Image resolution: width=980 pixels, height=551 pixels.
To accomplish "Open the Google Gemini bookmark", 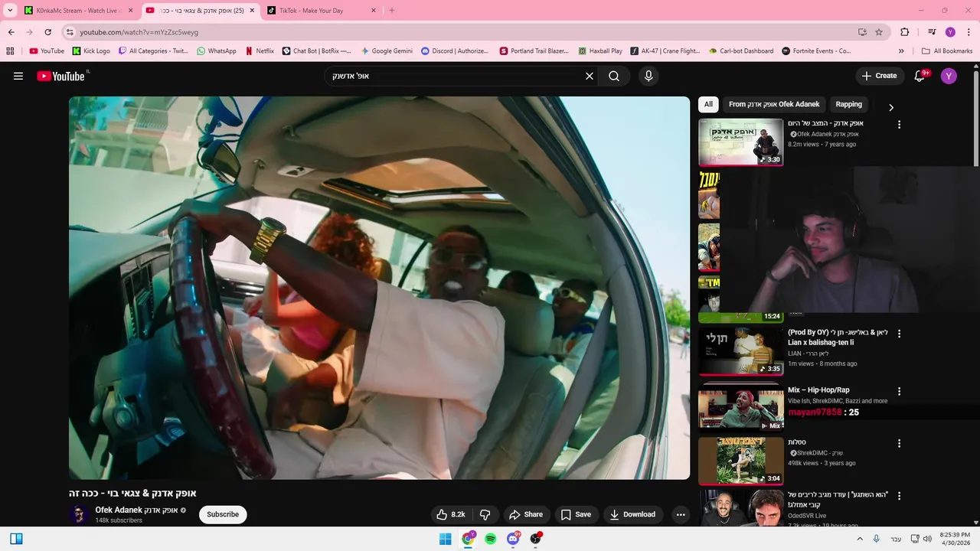I will click(387, 51).
